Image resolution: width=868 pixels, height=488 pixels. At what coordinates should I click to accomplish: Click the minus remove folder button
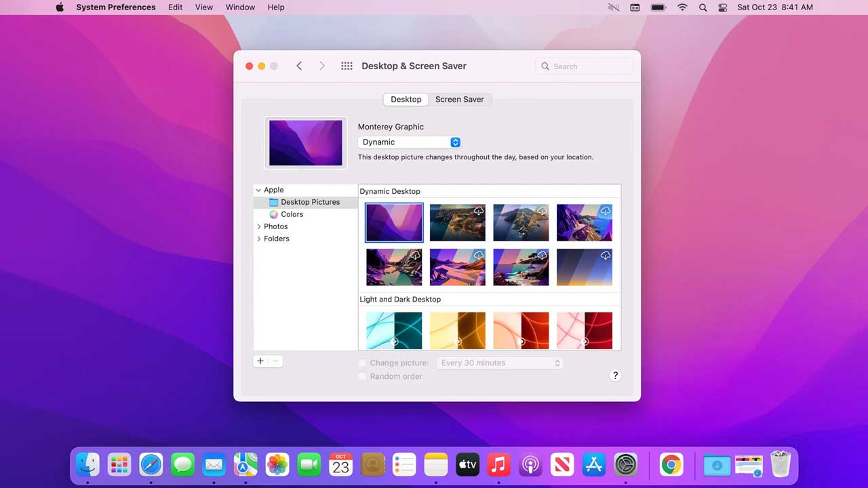click(275, 361)
